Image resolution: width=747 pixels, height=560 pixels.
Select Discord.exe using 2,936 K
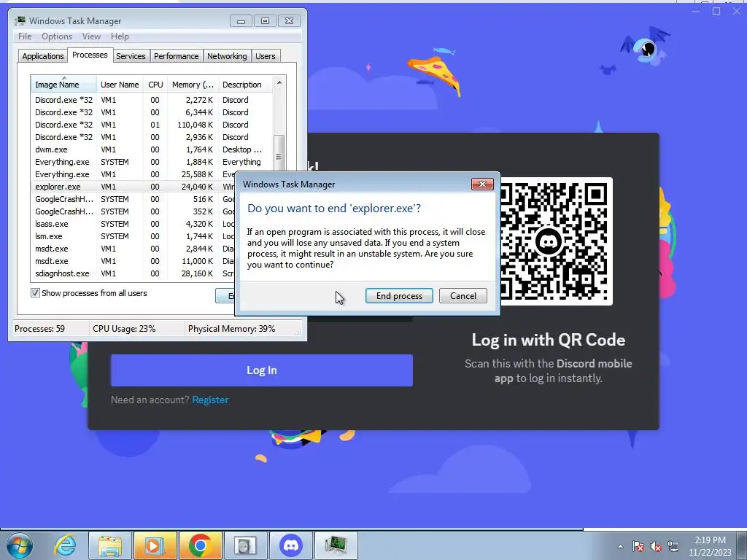tap(152, 137)
